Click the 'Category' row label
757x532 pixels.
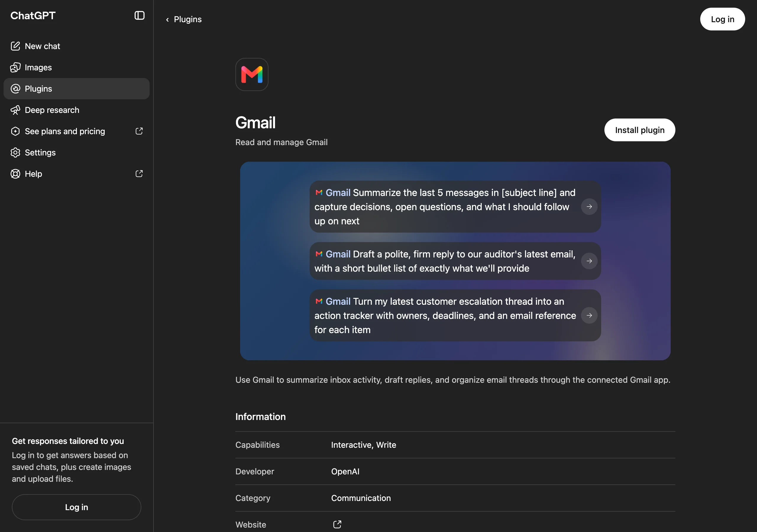253,498
